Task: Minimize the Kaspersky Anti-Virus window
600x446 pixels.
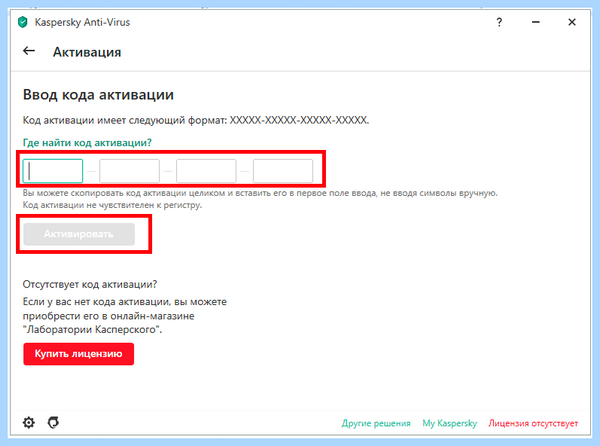Action: (x=536, y=22)
